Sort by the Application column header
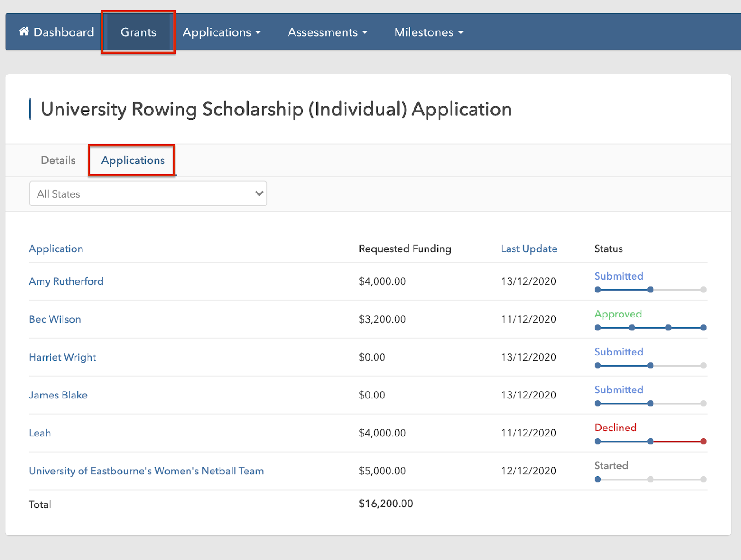The image size is (741, 560). click(56, 249)
